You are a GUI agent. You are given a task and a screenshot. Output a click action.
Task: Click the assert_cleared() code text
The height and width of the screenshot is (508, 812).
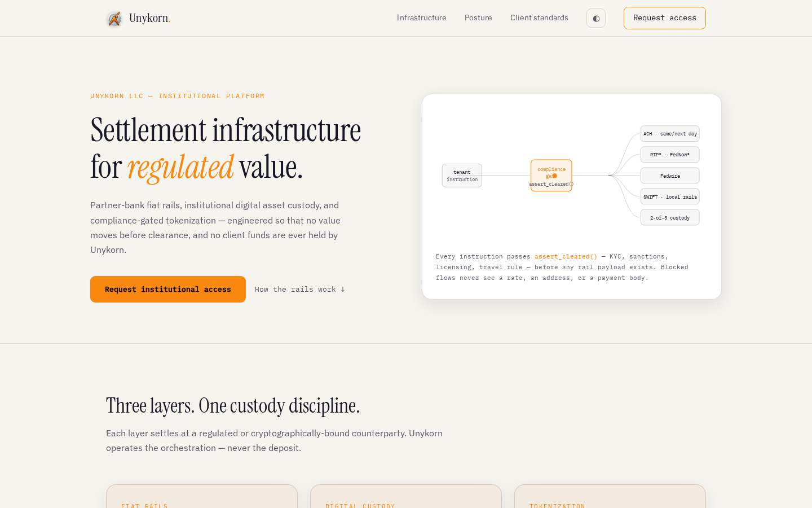tap(566, 256)
